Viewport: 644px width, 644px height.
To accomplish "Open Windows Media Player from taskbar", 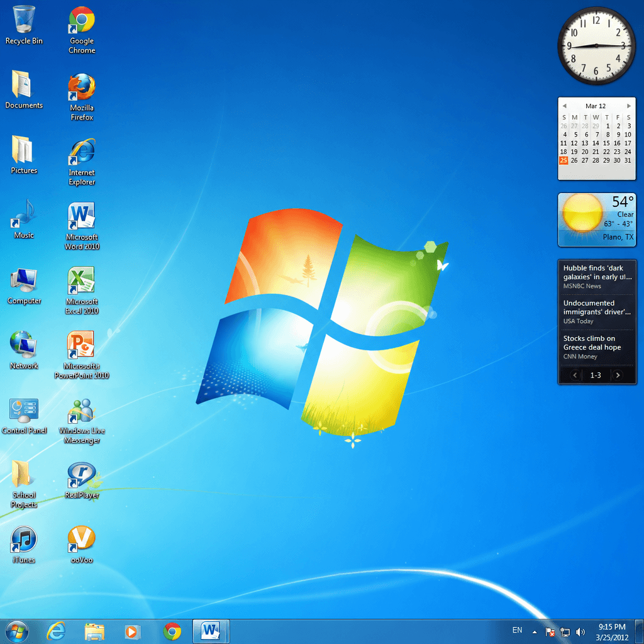I will (132, 631).
